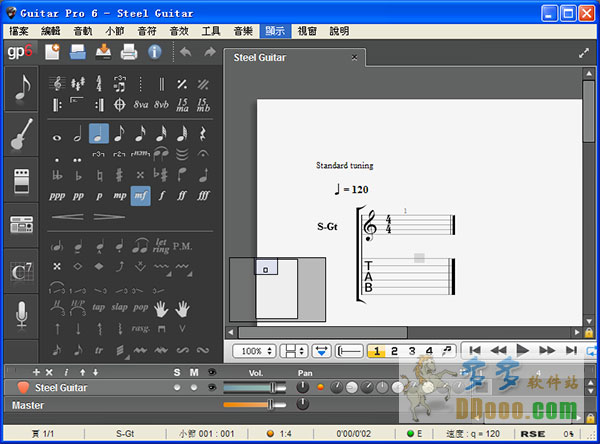Open a file with the folder icon
The height and width of the screenshot is (444, 600).
click(78, 52)
